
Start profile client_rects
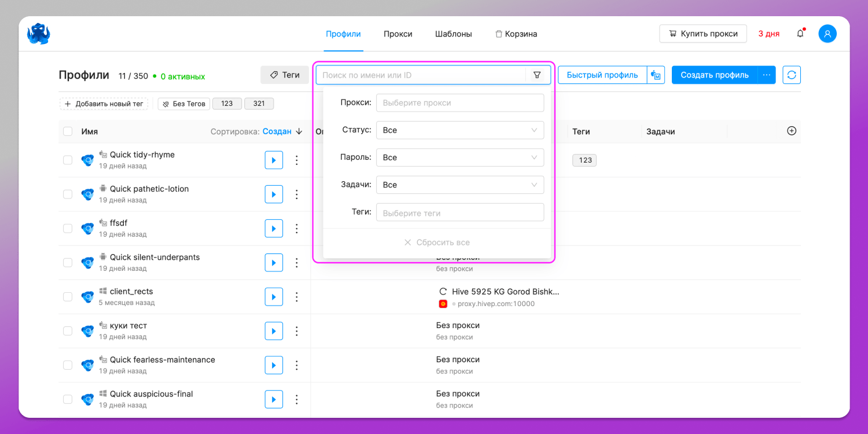[x=274, y=296]
